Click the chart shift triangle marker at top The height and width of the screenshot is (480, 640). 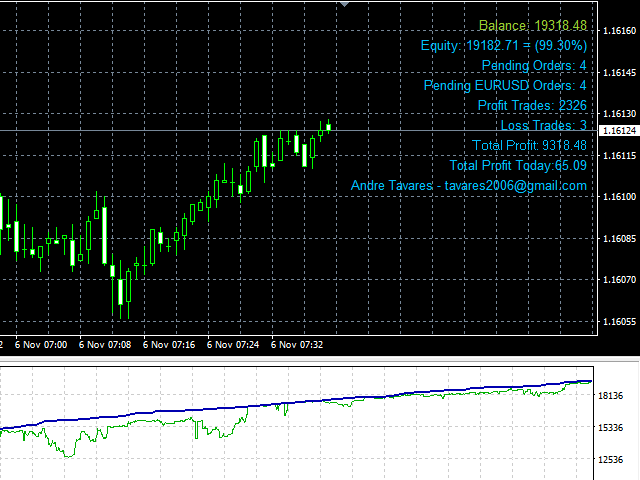coord(344,4)
